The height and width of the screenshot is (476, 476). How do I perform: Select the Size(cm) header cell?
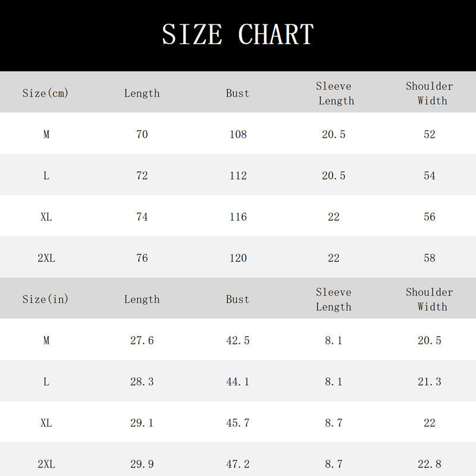45,93
